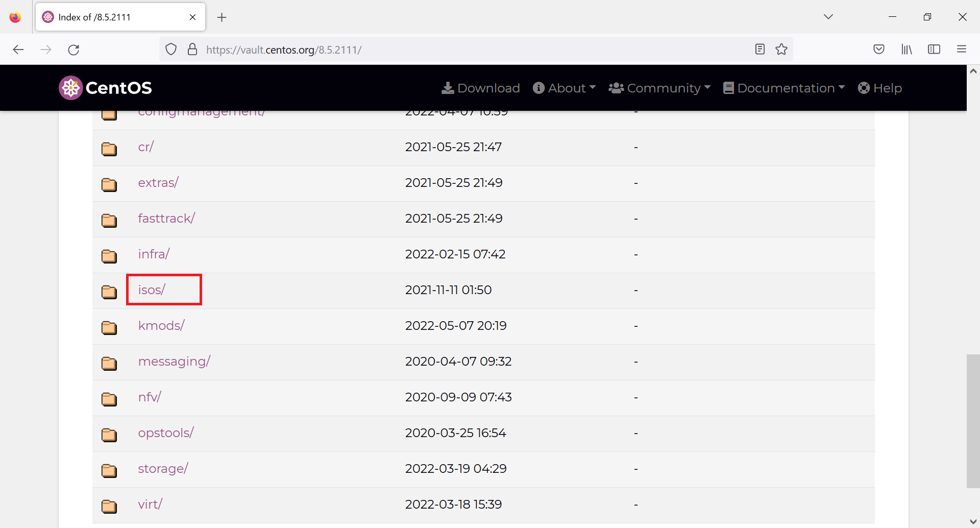
Task: Bookmark this page with the star icon
Action: [781, 49]
